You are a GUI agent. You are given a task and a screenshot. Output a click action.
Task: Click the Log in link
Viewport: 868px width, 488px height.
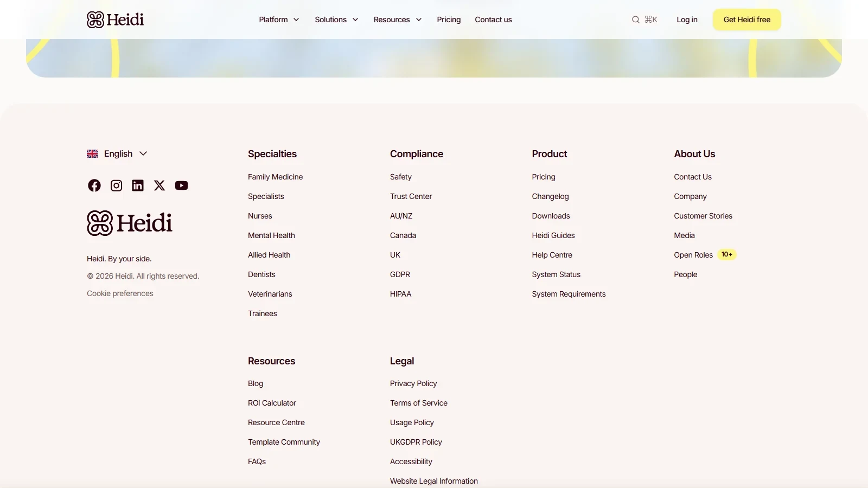tap(687, 20)
